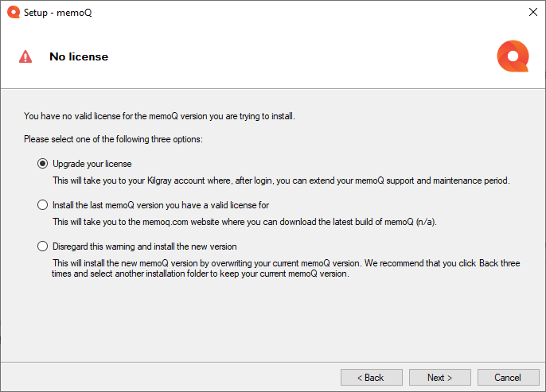Select the Upgrade your license radio button
The height and width of the screenshot is (392, 546).
coord(42,164)
